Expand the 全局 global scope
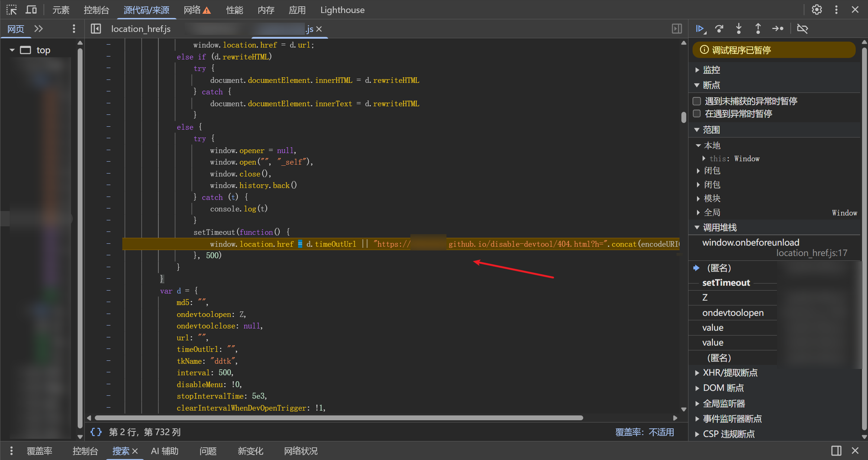This screenshot has height=460, width=868. (698, 213)
